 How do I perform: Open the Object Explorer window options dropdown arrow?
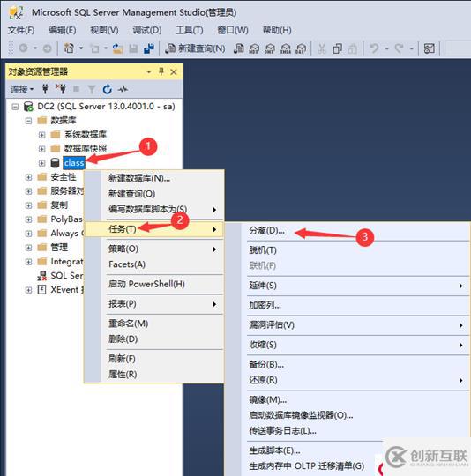[x=149, y=72]
